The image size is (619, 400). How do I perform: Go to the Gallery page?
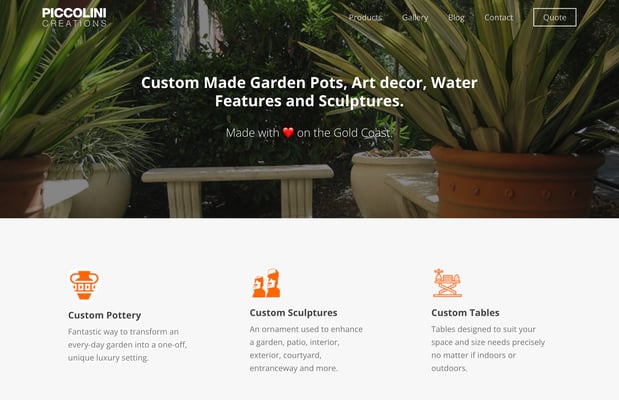pyautogui.click(x=415, y=17)
